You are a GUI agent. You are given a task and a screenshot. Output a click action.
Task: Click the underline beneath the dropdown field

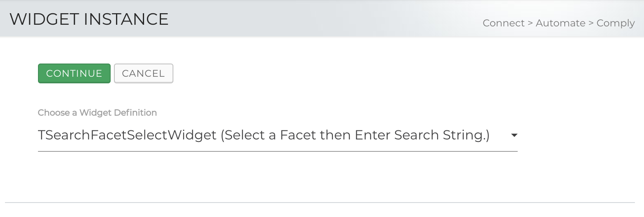277,151
